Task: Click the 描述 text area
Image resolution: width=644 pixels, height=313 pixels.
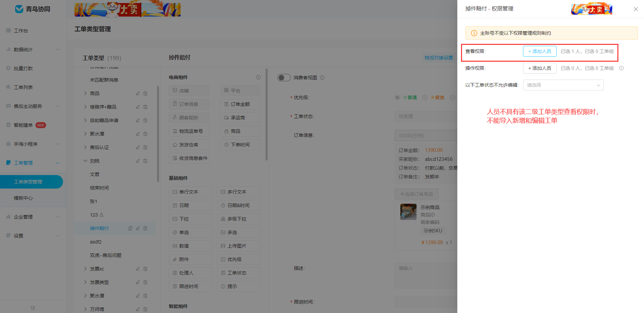Action: pyautogui.click(x=426, y=276)
